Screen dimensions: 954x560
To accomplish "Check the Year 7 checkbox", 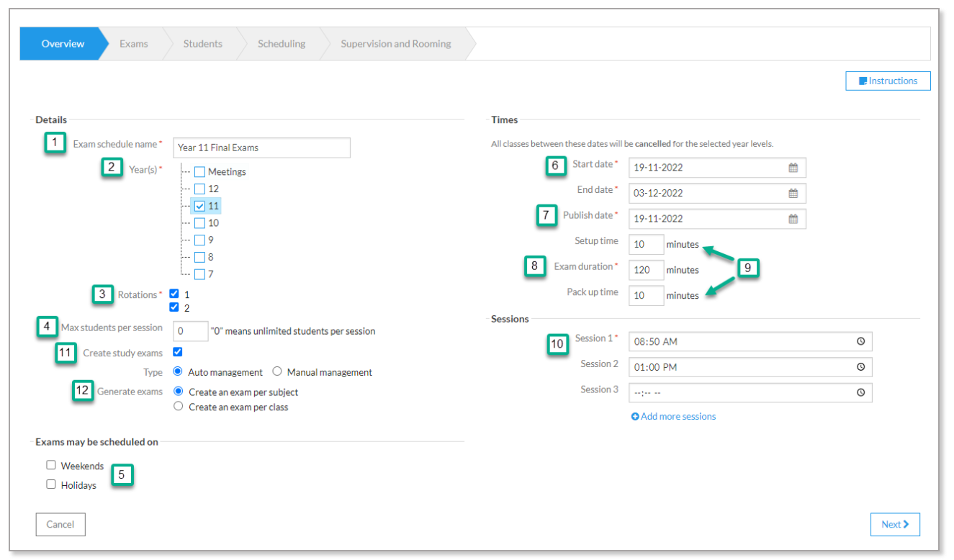I will click(x=199, y=274).
